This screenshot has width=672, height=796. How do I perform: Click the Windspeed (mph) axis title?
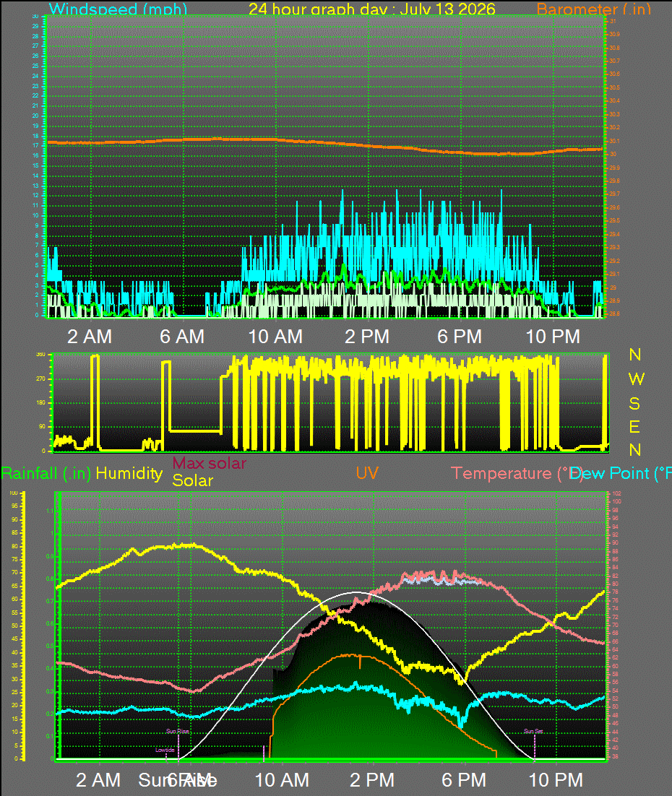118,9
